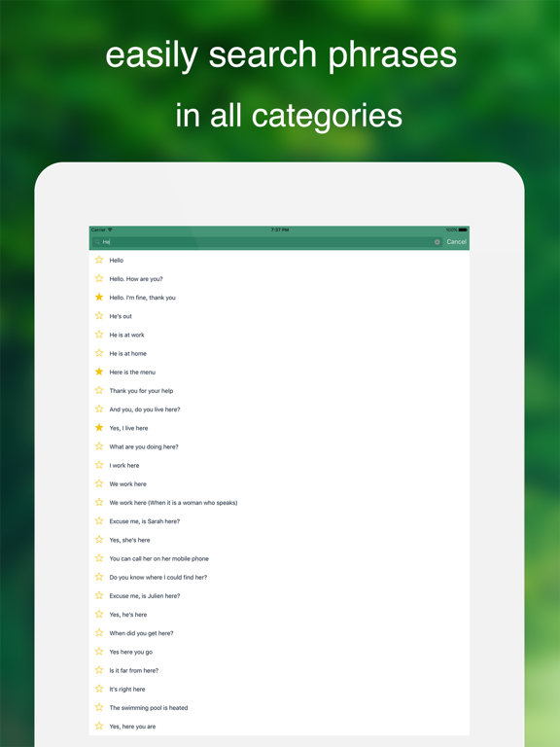Select "And you, do you live here?"
This screenshot has height=747, width=560.
pos(279,409)
